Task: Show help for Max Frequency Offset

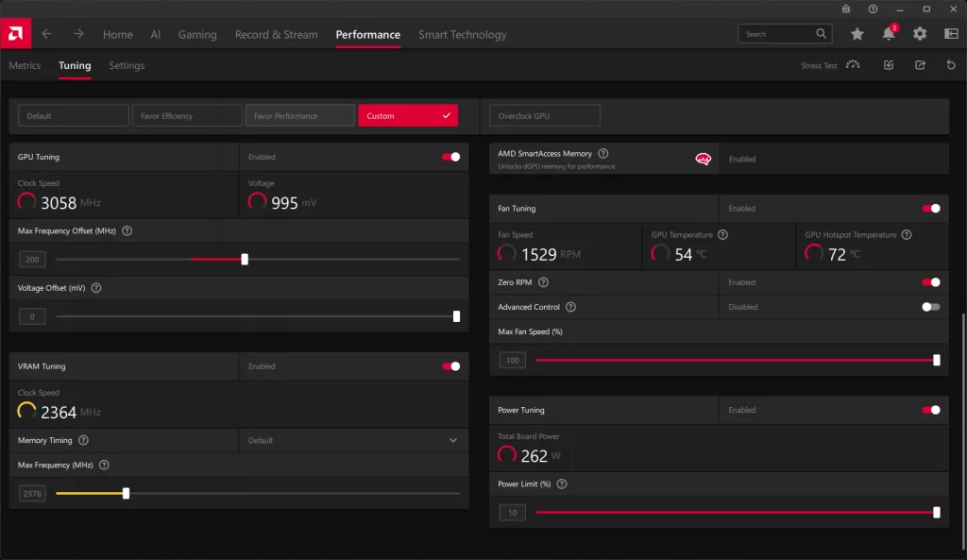Action: coord(127,230)
